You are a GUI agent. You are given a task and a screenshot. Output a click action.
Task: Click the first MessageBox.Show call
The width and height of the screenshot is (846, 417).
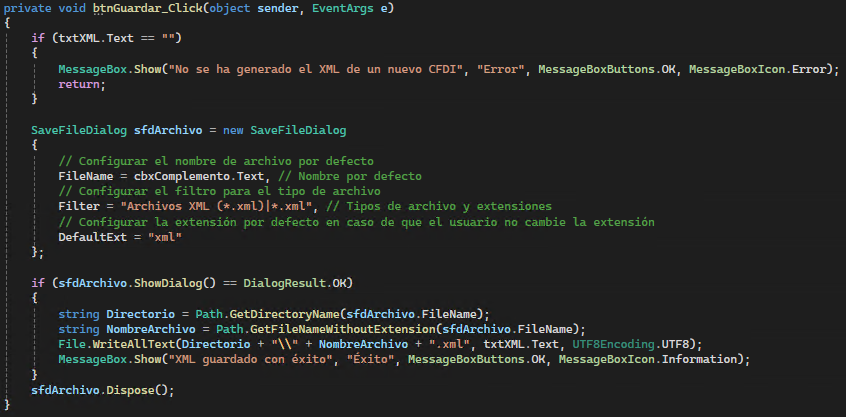tap(110, 70)
